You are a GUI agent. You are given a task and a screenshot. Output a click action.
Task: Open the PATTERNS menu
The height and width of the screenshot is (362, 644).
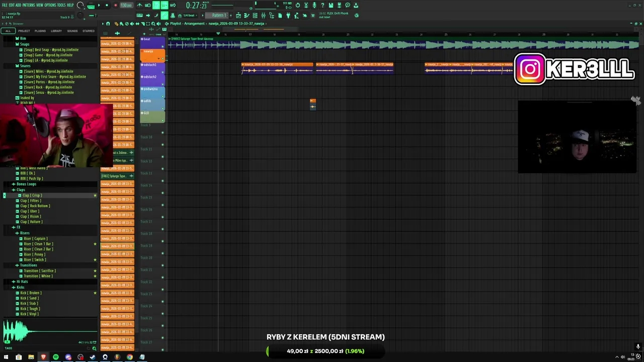[29, 5]
